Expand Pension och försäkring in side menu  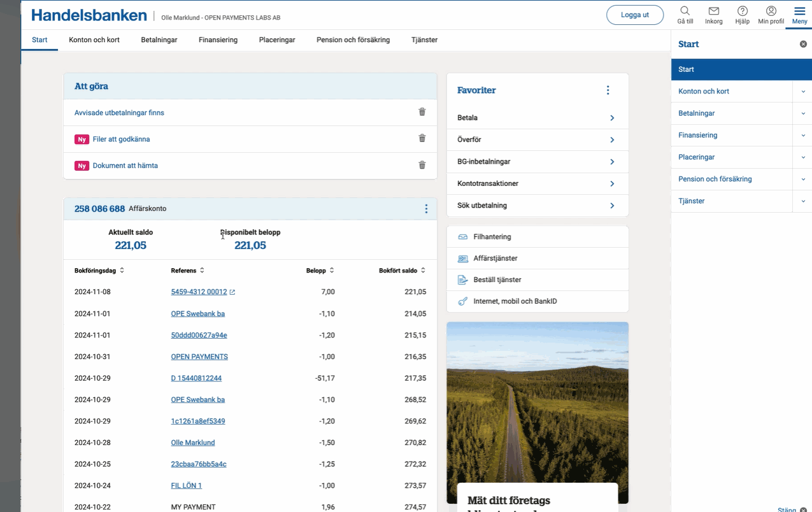pos(803,180)
